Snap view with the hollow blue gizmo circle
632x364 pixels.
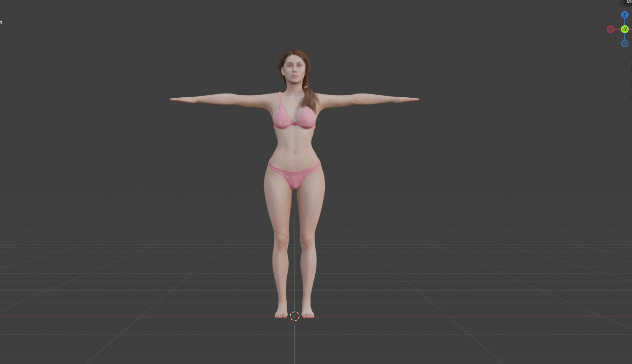[x=624, y=43]
